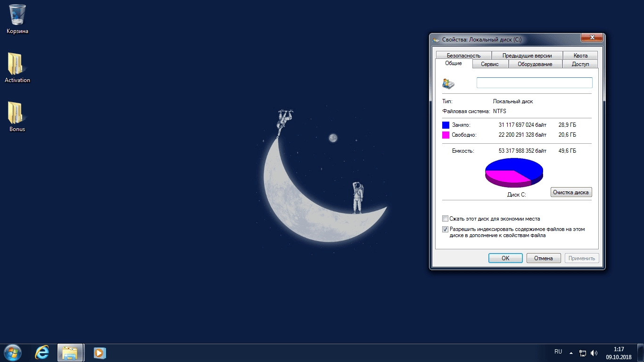Click the drive icon in properties dialog
This screenshot has width=644, height=362.
click(448, 83)
